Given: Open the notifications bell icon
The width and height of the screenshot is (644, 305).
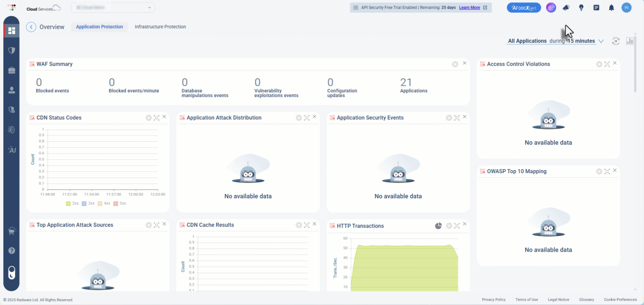Looking at the screenshot, I should click(611, 8).
